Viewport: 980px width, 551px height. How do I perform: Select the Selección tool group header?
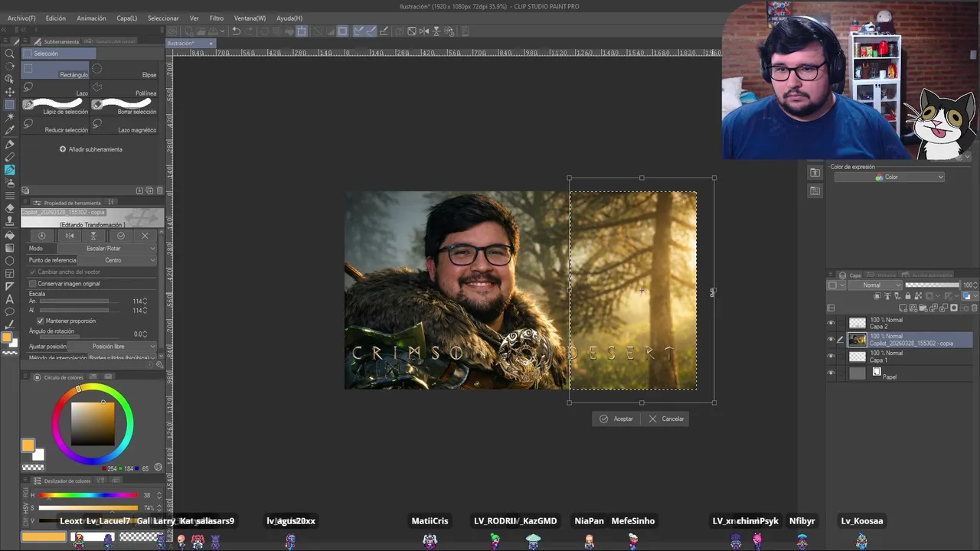point(59,54)
